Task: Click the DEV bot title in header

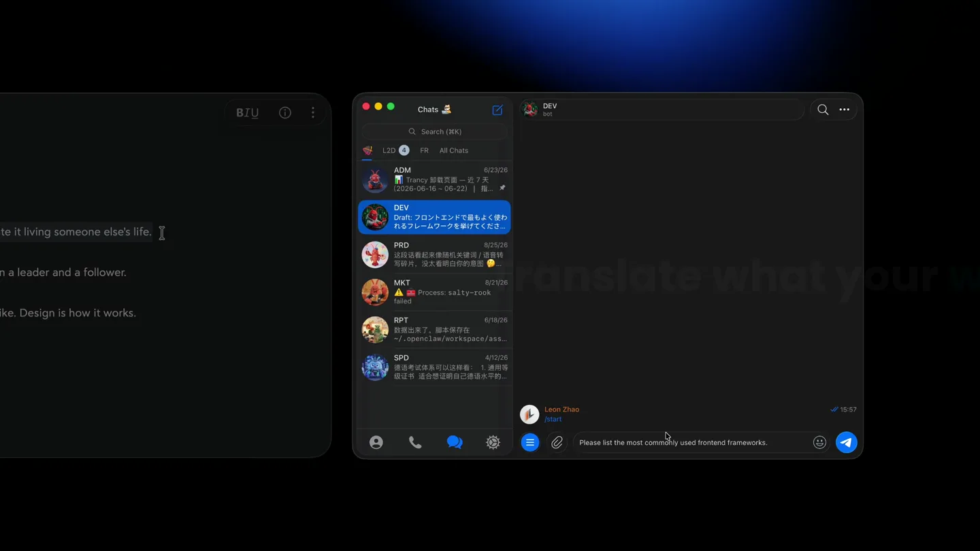Action: click(550, 106)
